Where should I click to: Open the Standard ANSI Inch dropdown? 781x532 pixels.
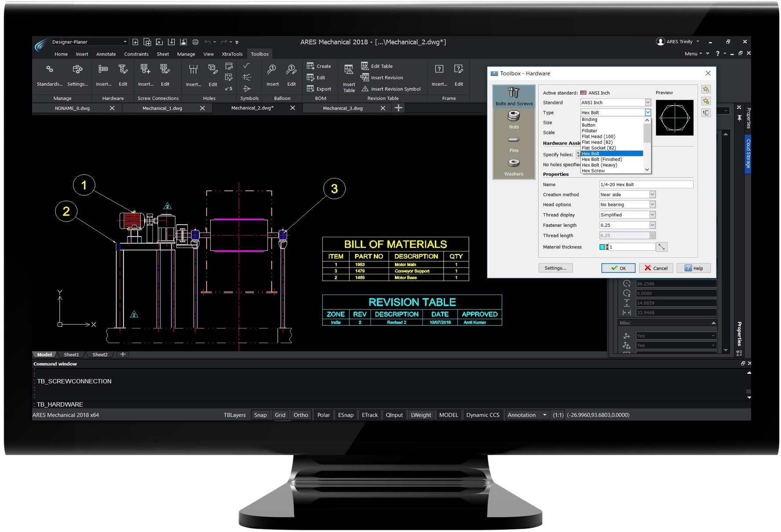(x=648, y=102)
